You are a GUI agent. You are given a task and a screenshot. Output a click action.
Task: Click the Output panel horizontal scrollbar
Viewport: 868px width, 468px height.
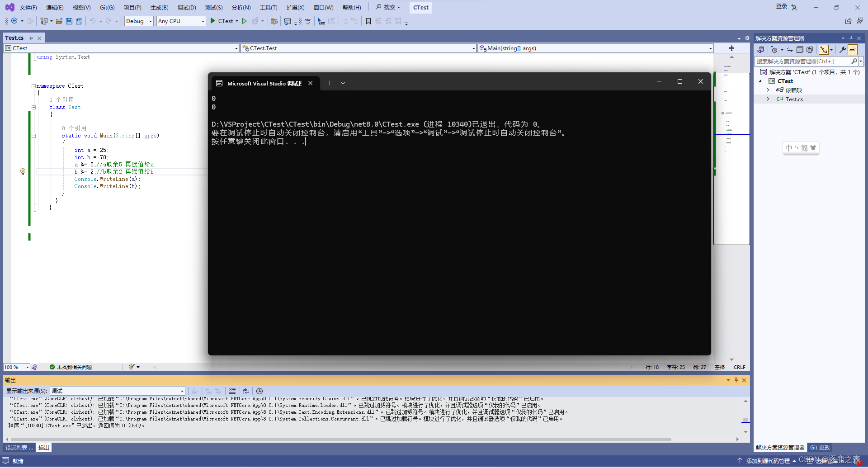click(x=341, y=439)
